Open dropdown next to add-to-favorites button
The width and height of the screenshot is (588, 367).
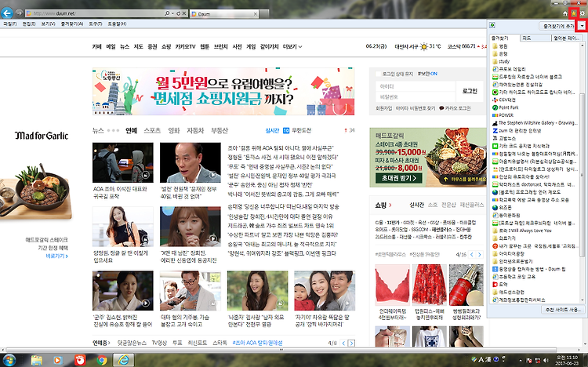pyautogui.click(x=582, y=26)
